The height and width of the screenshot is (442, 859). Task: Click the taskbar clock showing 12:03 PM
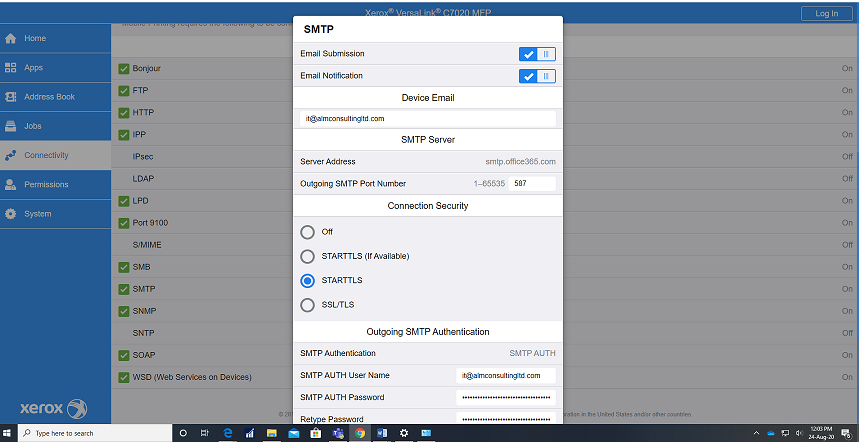[x=821, y=433]
